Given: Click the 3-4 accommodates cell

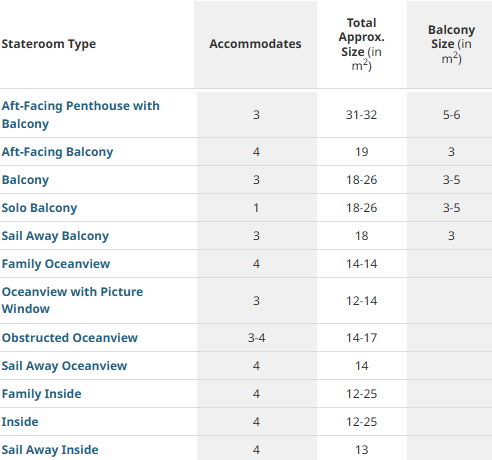Looking at the screenshot, I should 256,338.
